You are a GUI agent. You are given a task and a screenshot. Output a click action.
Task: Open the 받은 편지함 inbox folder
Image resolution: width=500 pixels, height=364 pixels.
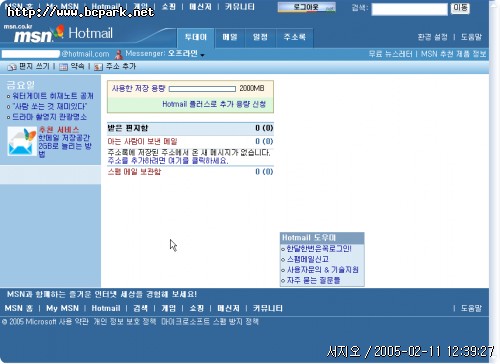pos(127,128)
